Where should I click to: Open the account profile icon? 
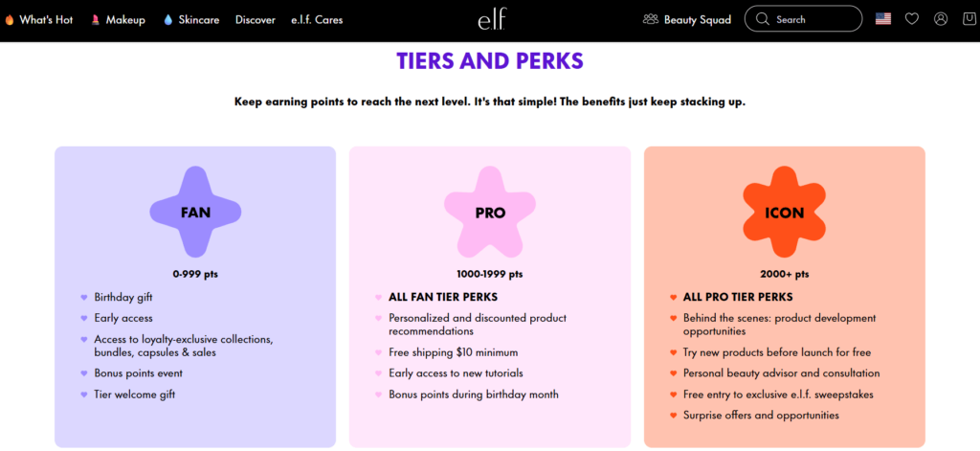tap(941, 19)
